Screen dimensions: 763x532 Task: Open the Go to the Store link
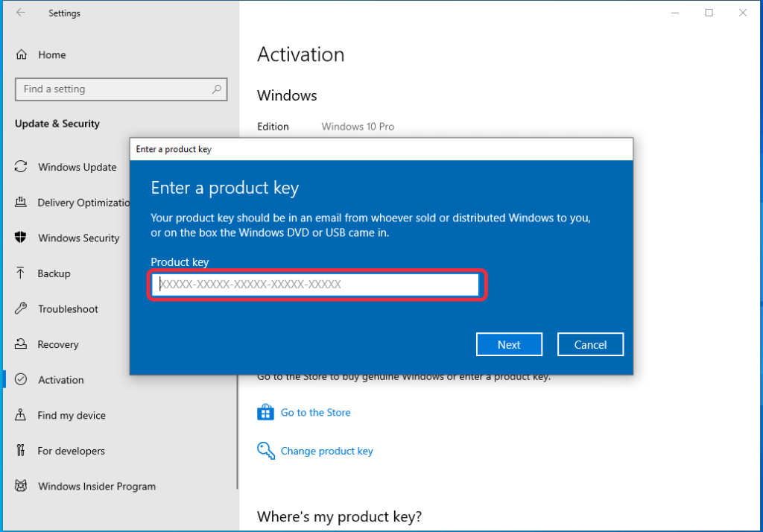point(315,412)
